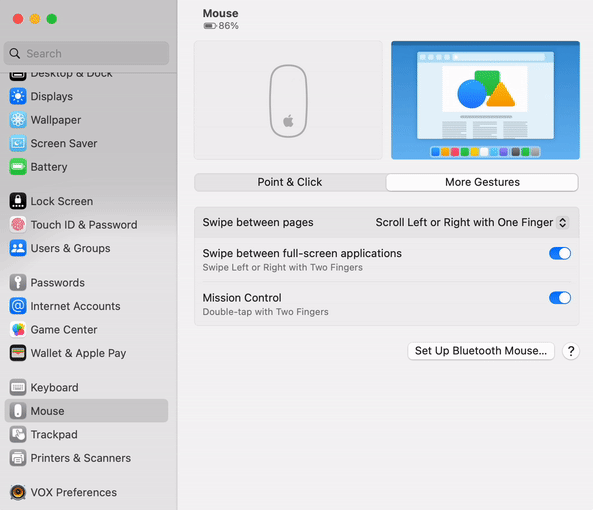Close the System Settings window
The image size is (593, 510).
click(18, 19)
